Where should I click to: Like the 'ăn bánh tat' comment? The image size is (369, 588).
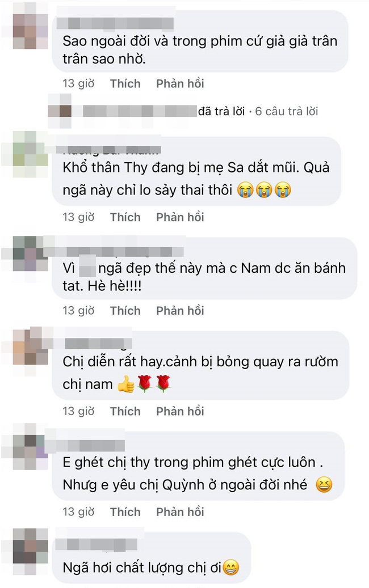click(125, 311)
